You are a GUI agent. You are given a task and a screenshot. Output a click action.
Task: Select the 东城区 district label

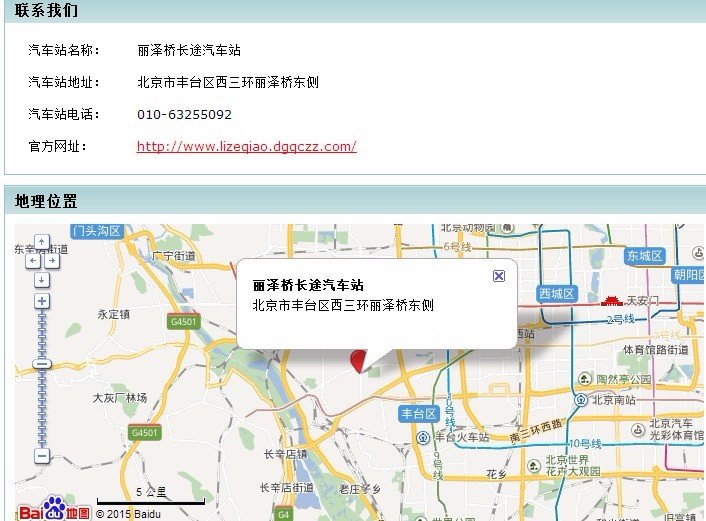645,256
